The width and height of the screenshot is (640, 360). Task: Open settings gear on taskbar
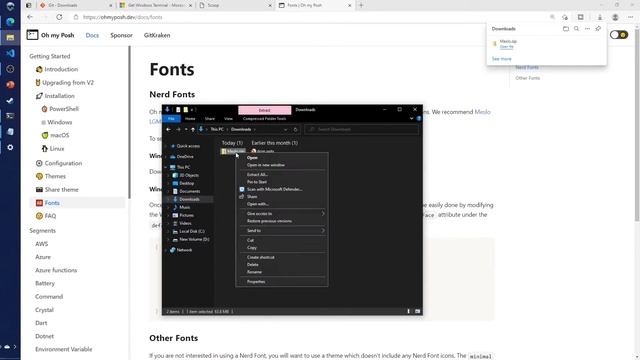point(10,147)
